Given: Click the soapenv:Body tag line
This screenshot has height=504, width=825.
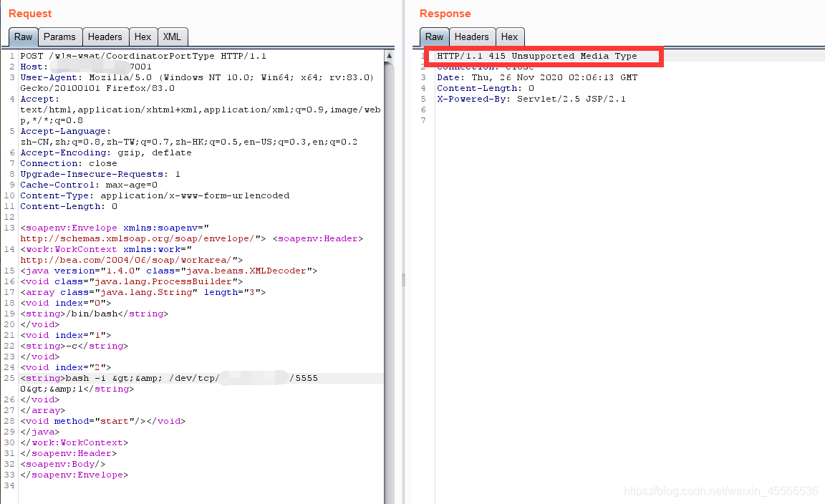Looking at the screenshot, I should tap(62, 464).
